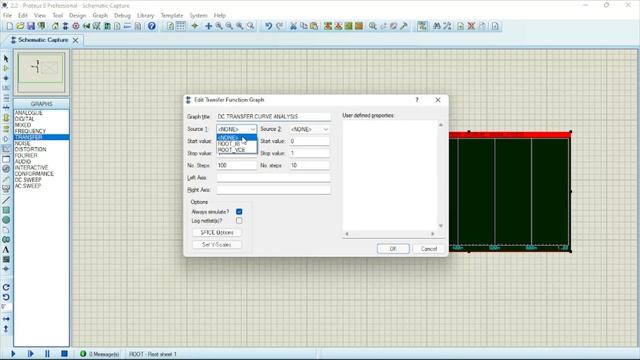The image size is (640, 360).
Task: Open the Library menu
Action: click(145, 16)
